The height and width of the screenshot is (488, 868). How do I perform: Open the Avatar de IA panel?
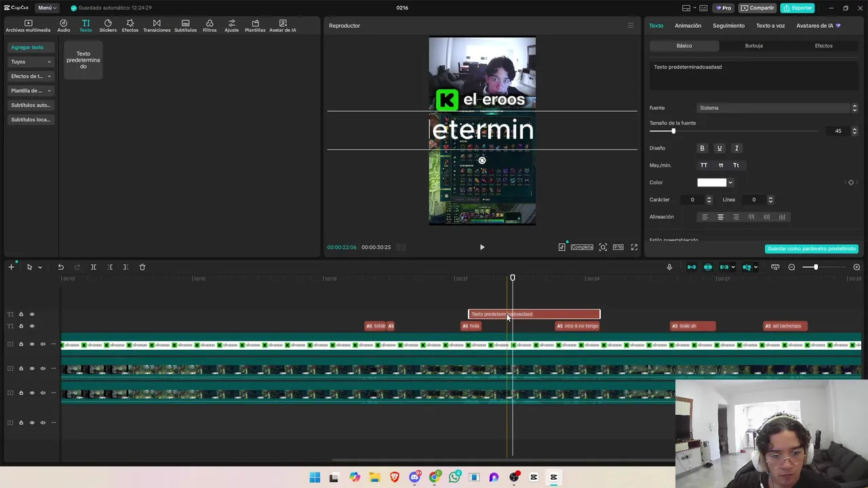tap(283, 26)
